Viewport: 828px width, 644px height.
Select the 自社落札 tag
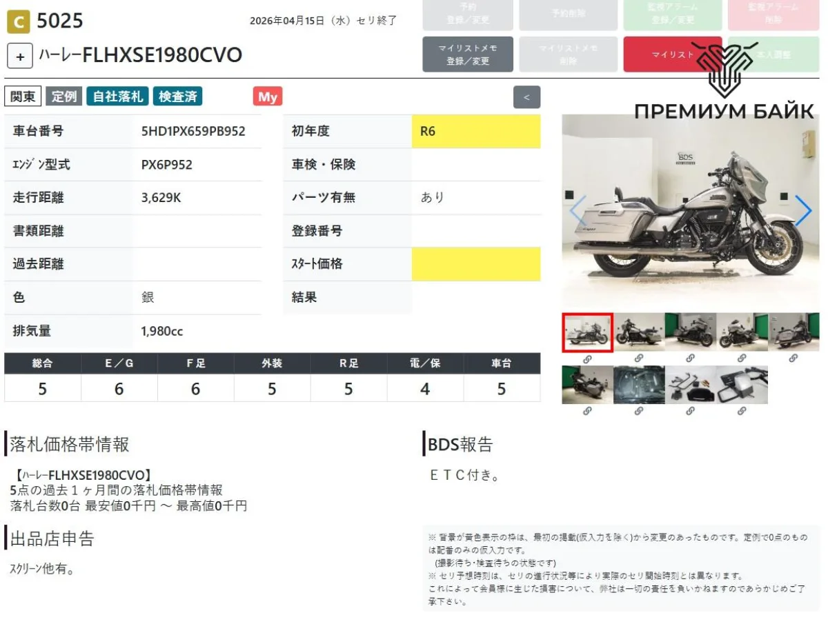tap(117, 97)
